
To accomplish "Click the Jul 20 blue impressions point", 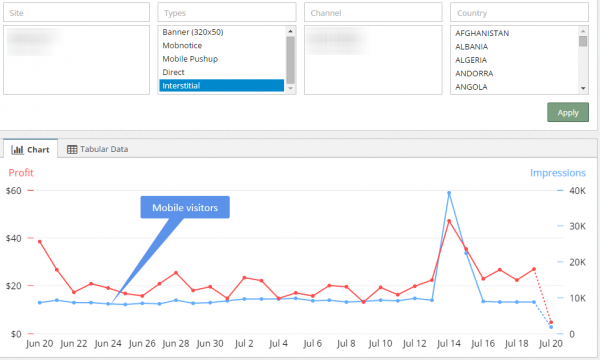I will [551, 327].
